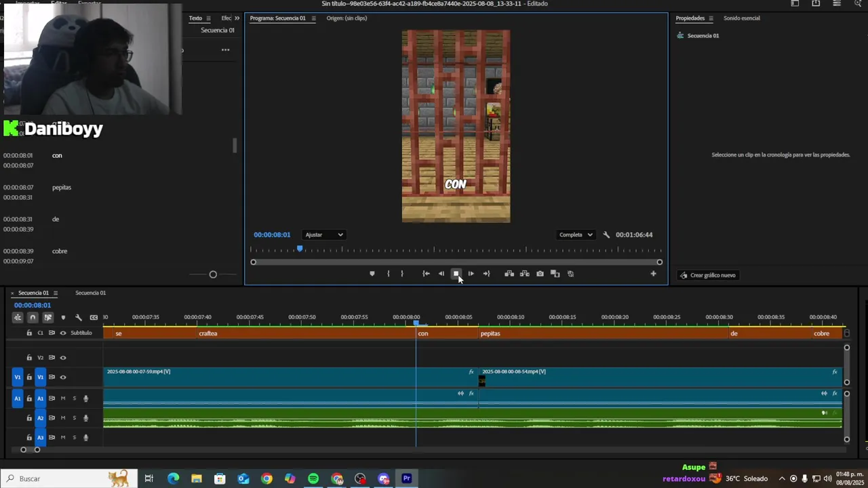Select the 'con' caption clip in timeline
868x488 pixels.
(x=447, y=333)
